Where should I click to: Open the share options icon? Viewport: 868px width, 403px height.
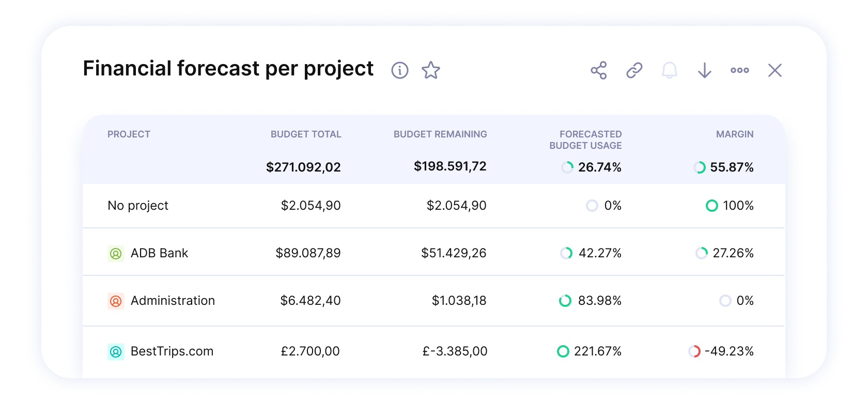click(599, 70)
